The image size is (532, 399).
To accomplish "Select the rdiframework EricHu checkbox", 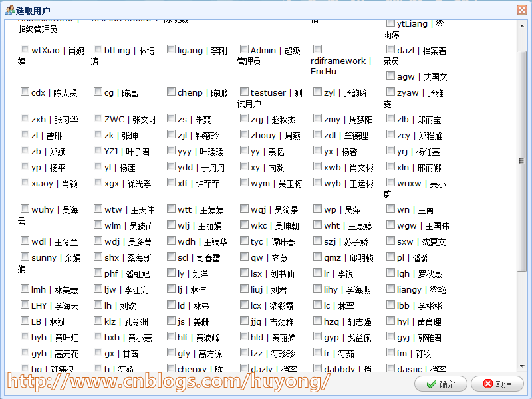I will point(317,49).
